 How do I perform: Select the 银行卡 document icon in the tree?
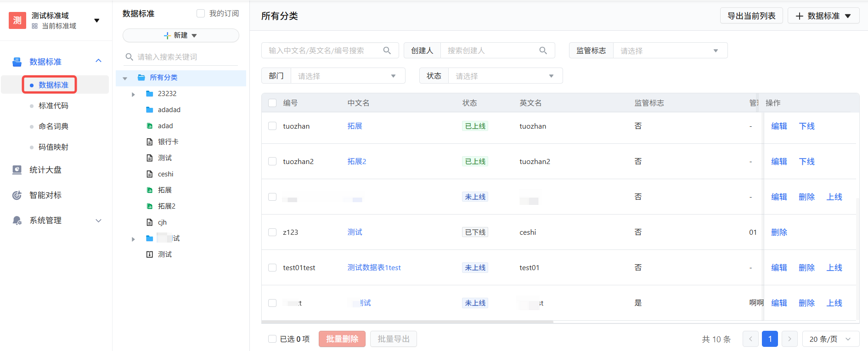[149, 142]
